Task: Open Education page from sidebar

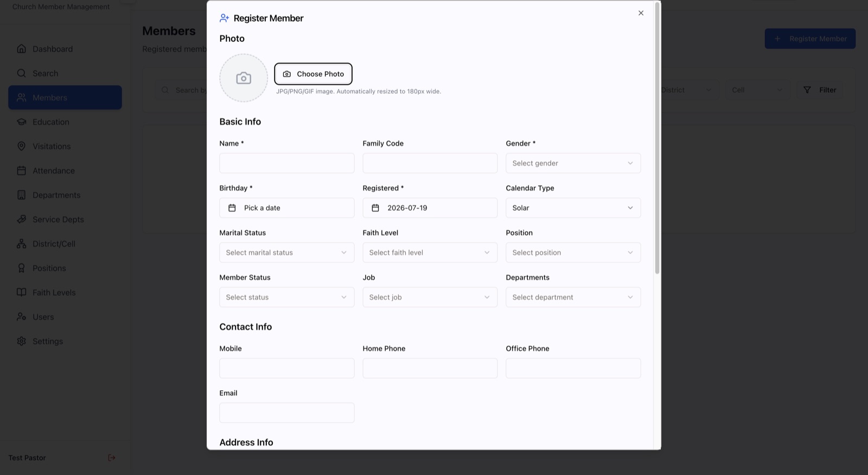Action: 65,122
